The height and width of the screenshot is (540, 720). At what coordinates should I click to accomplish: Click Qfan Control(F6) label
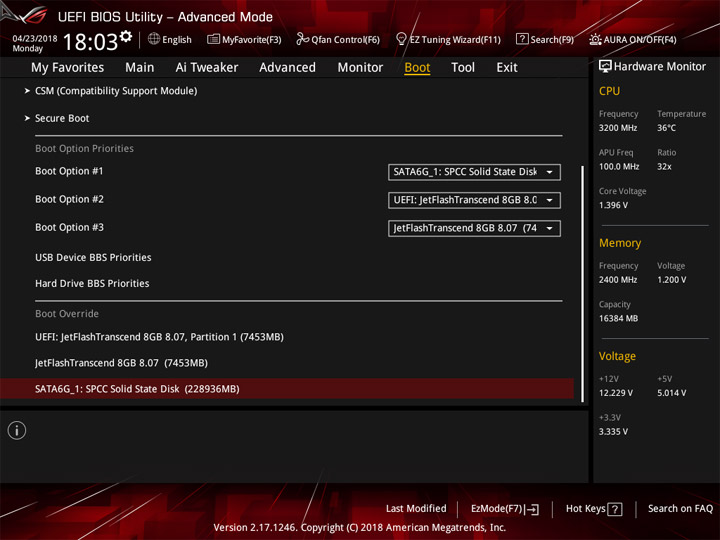[345, 39]
